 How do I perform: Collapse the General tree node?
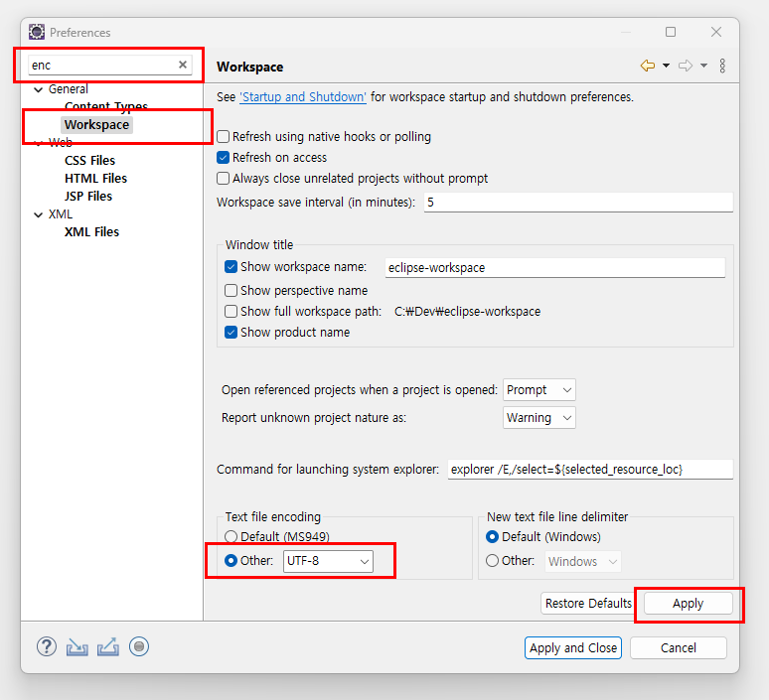tap(39, 89)
